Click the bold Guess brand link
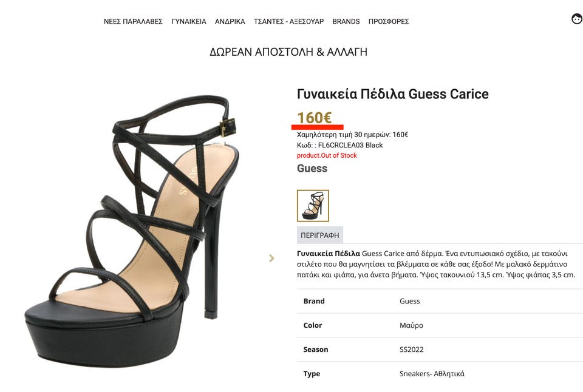This screenshot has height=392, width=583. (x=312, y=168)
